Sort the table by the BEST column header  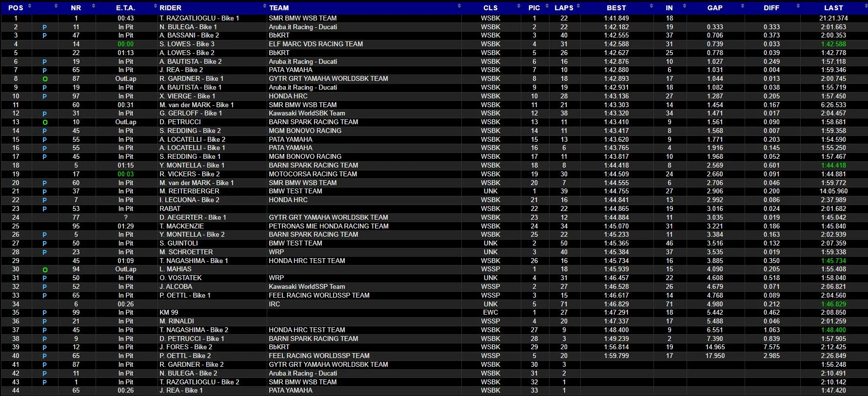616,8
